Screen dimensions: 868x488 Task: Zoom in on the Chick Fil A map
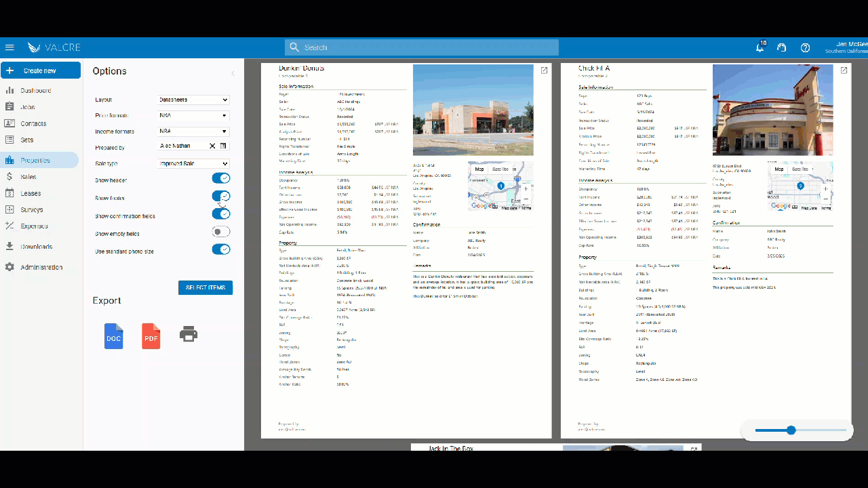(x=825, y=189)
